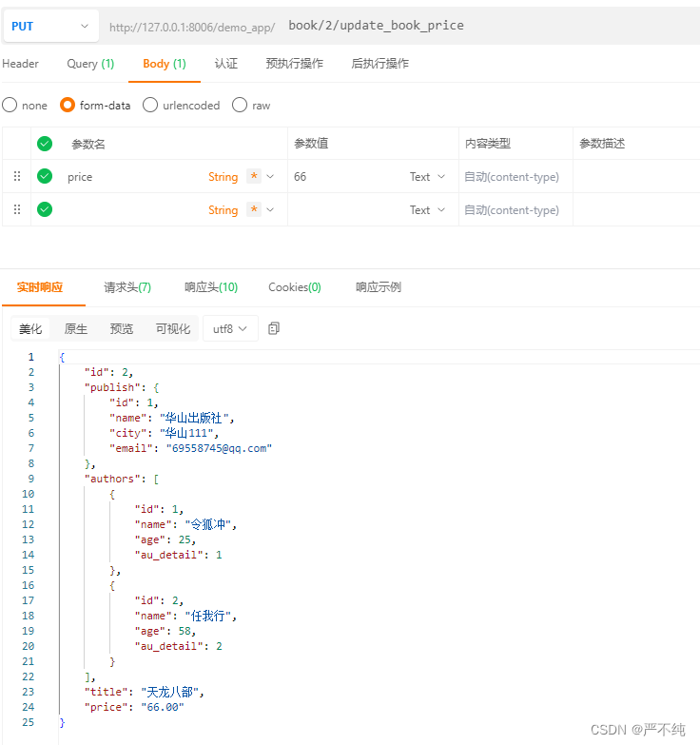Viewport: 700px width, 745px height.
Task: Switch to the Query (1) tab
Action: click(x=90, y=64)
